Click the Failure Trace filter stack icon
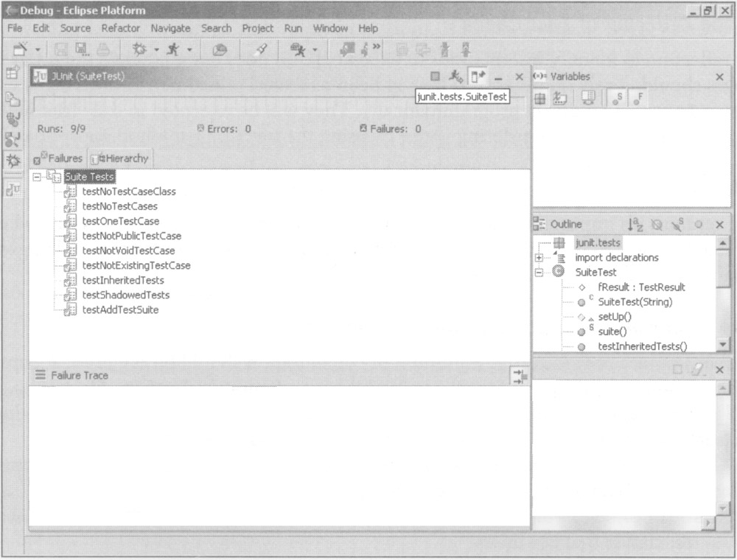Image resolution: width=737 pixels, height=560 pixels. (520, 376)
